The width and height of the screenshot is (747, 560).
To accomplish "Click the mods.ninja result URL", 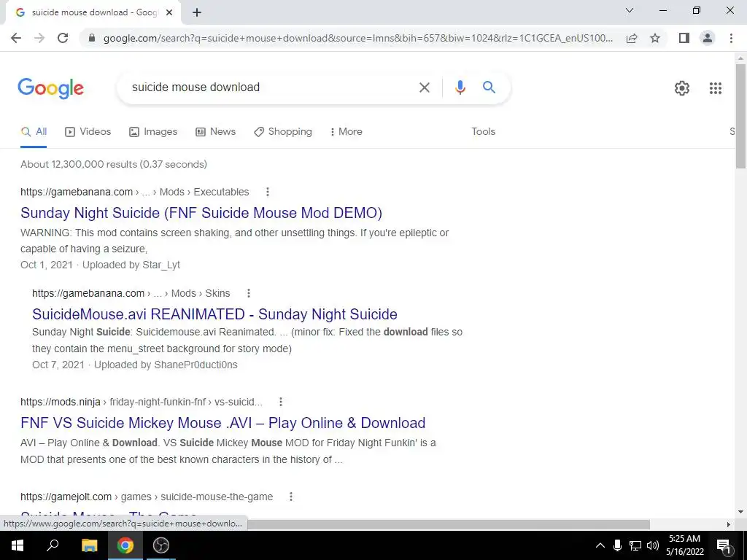I will pyautogui.click(x=142, y=402).
